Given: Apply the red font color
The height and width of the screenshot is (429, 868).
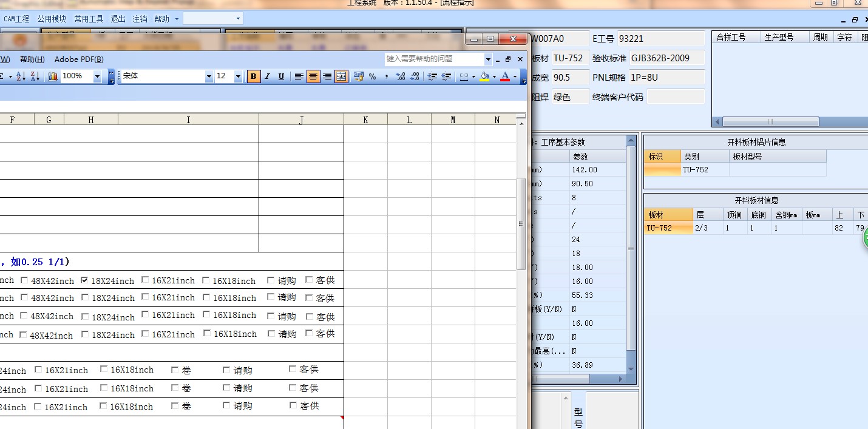Looking at the screenshot, I should 505,76.
